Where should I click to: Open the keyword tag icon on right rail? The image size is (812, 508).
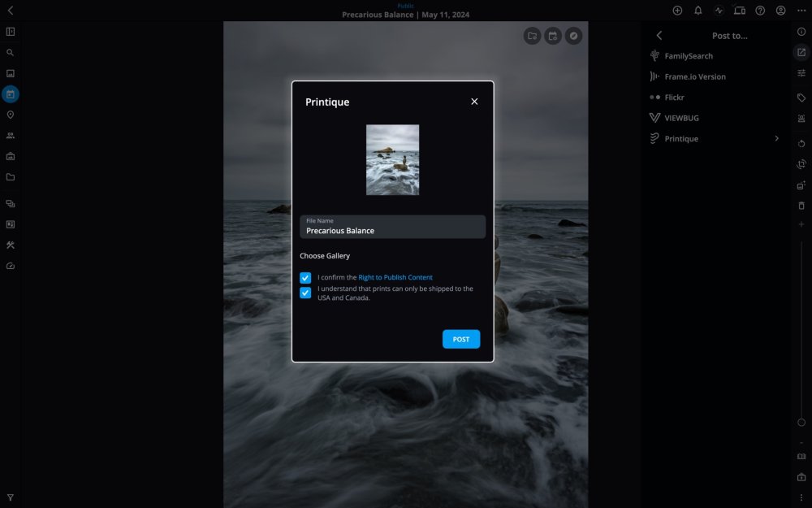[x=801, y=98]
